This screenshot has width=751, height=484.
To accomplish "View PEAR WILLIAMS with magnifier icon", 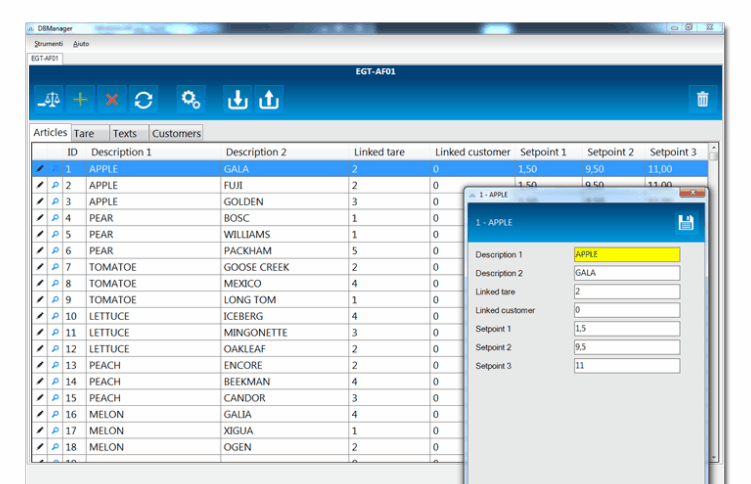I will (x=56, y=234).
